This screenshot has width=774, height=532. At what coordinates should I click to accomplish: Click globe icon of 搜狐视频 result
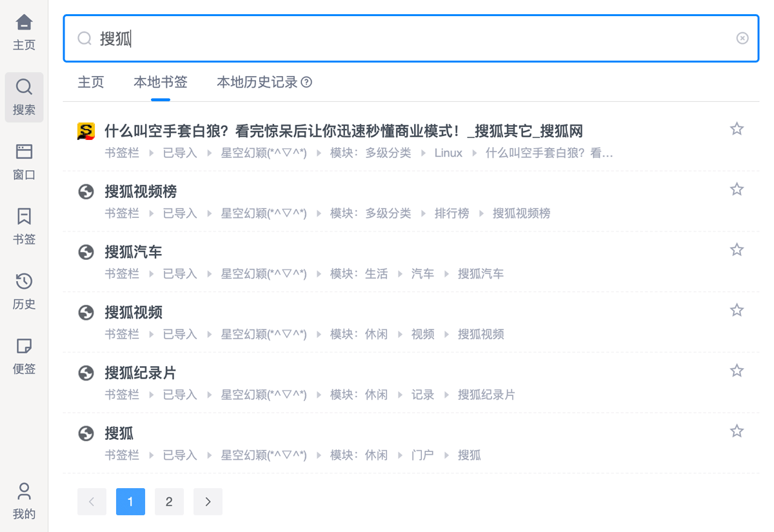pyautogui.click(x=86, y=313)
